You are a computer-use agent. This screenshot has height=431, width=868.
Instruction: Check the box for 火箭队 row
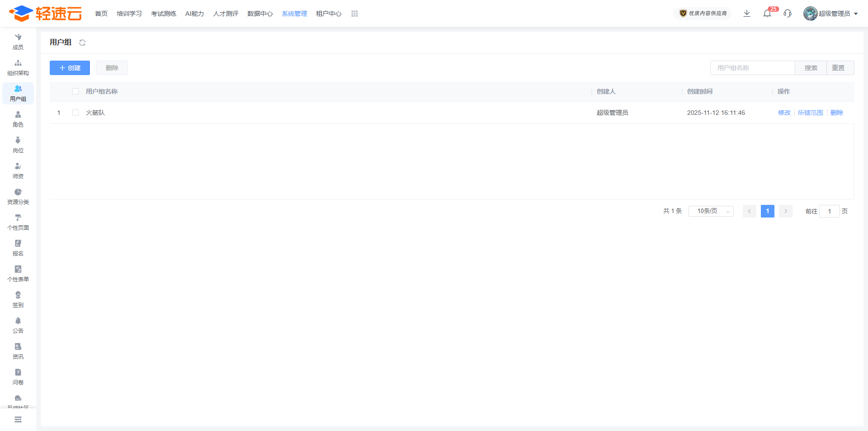tap(75, 113)
